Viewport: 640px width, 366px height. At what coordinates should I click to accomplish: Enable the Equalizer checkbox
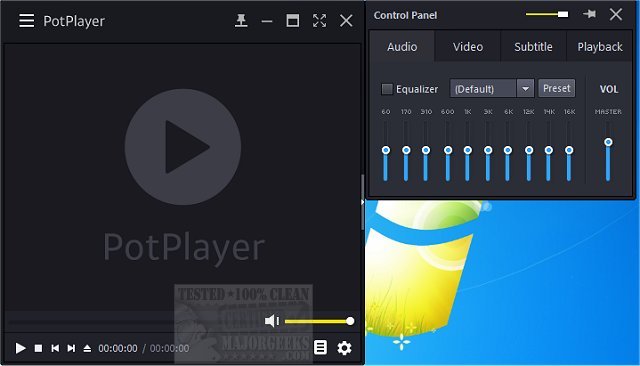[x=387, y=89]
